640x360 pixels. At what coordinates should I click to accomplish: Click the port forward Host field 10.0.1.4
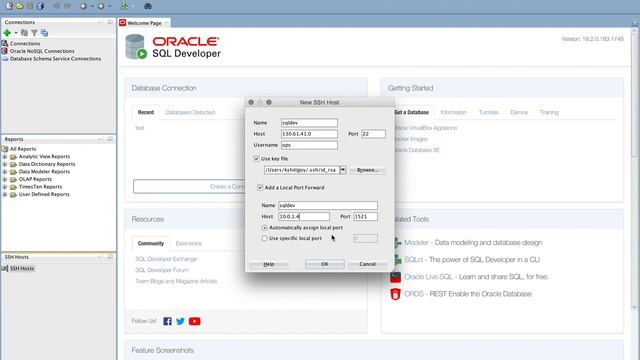tap(304, 216)
